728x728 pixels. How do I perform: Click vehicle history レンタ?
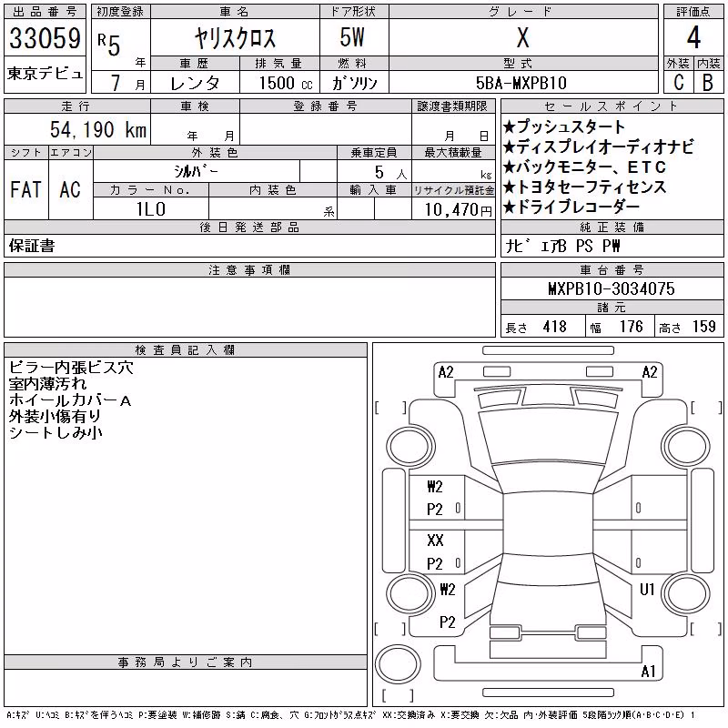195,83
